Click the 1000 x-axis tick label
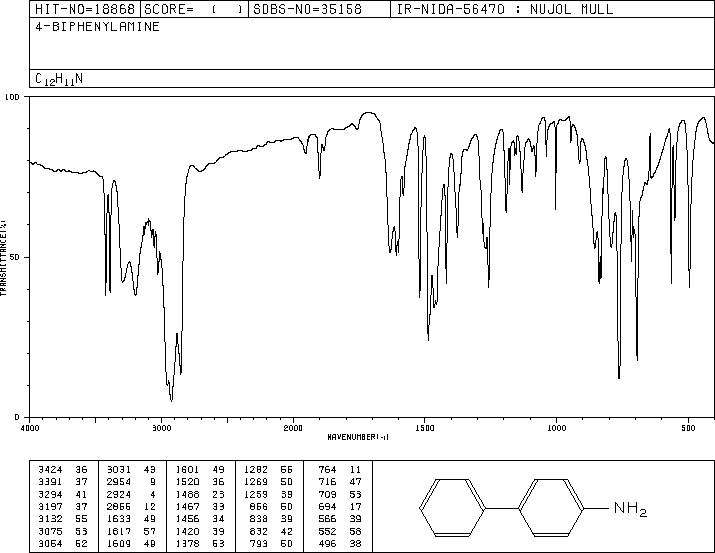 tap(556, 428)
